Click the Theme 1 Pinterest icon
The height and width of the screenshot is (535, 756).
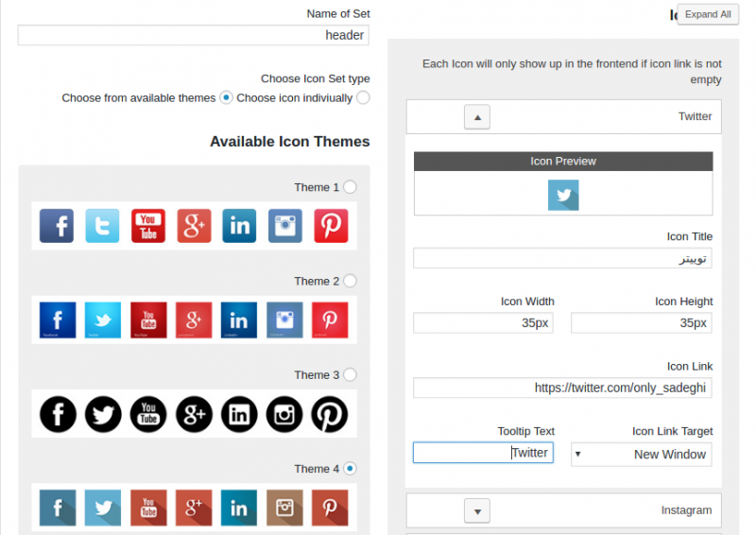point(331,225)
